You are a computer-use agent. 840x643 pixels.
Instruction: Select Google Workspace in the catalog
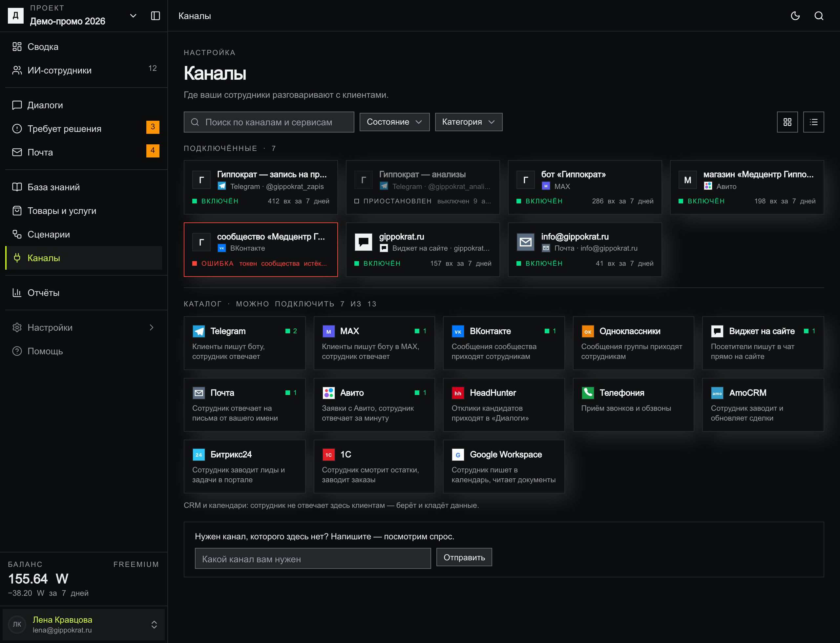pos(504,466)
